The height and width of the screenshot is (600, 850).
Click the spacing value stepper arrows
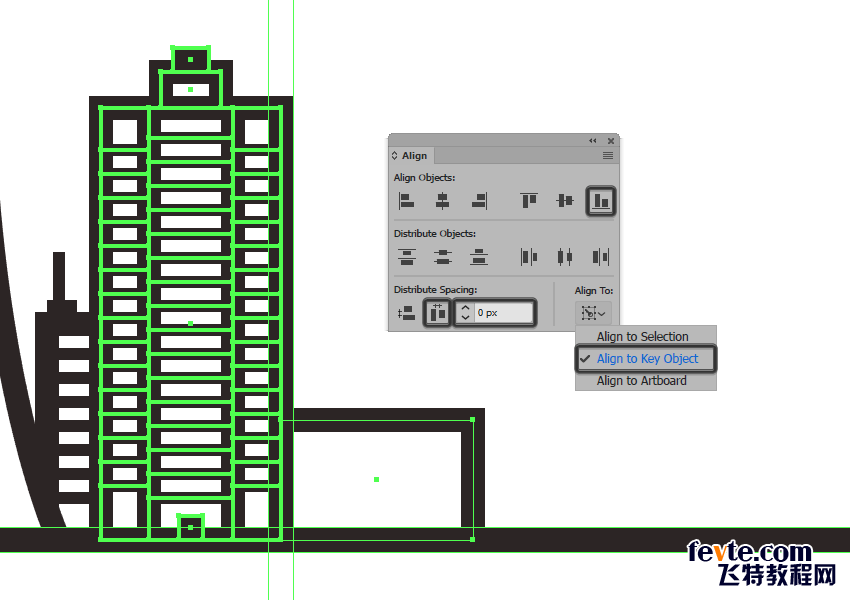(465, 313)
